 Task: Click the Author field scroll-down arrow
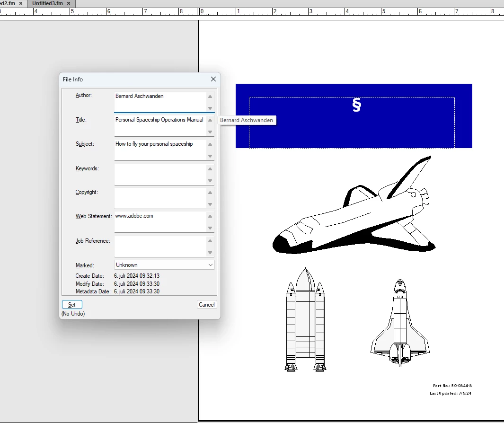tap(210, 108)
